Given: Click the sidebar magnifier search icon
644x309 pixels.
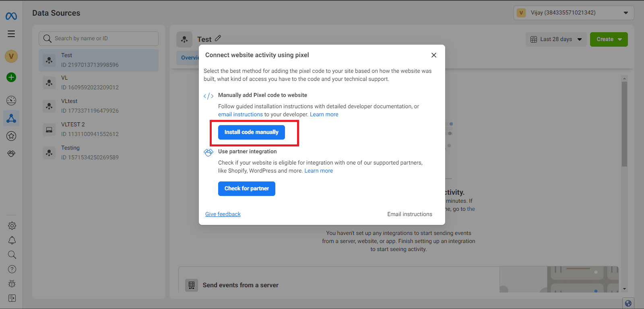Looking at the screenshot, I should (12, 255).
